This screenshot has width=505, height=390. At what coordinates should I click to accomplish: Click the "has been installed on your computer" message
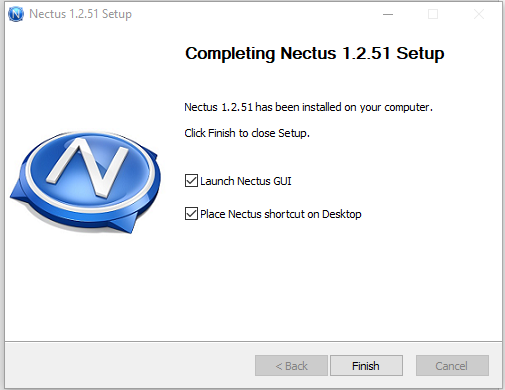click(344, 107)
